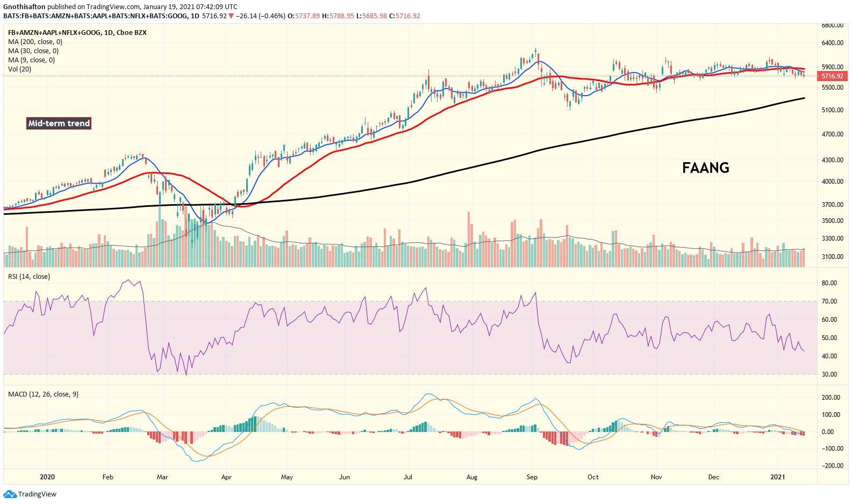The image size is (852, 504).
Task: Click the 5100.00 price axis label
Action: tap(832, 110)
